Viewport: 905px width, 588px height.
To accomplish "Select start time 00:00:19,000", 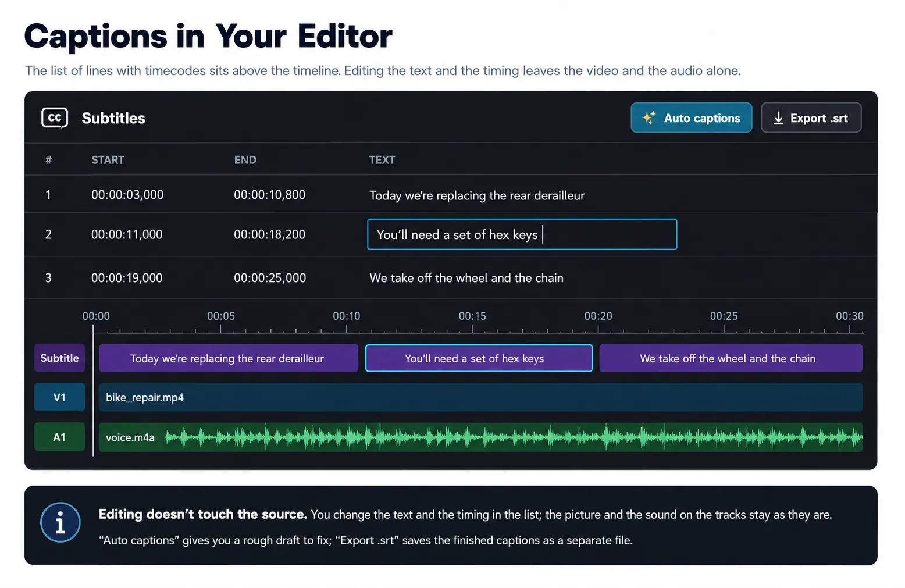I will pyautogui.click(x=127, y=278).
